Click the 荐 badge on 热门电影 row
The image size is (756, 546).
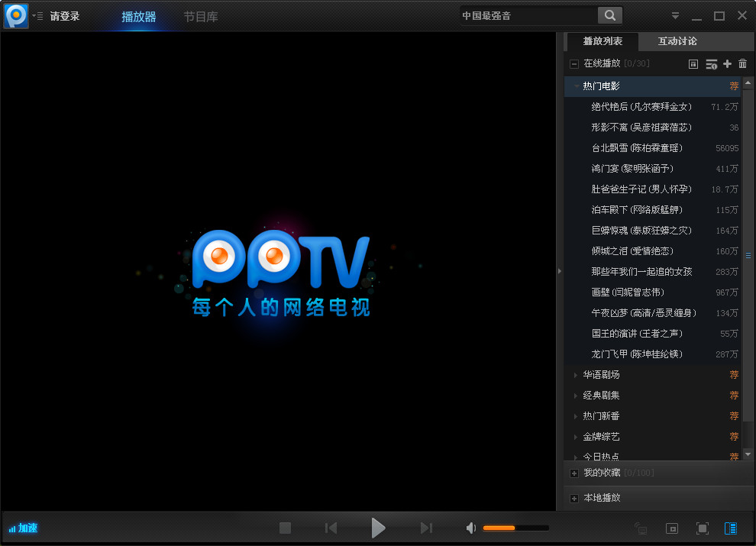coord(734,86)
